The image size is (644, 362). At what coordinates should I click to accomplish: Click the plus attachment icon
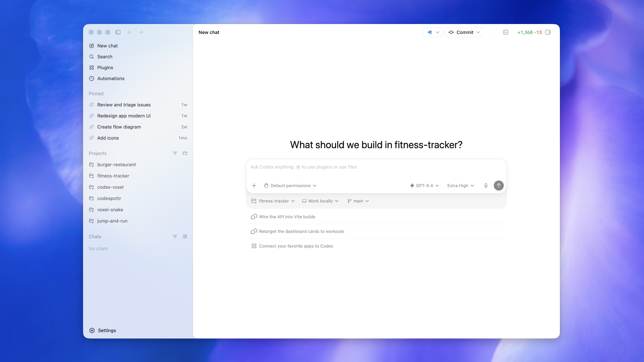click(254, 186)
